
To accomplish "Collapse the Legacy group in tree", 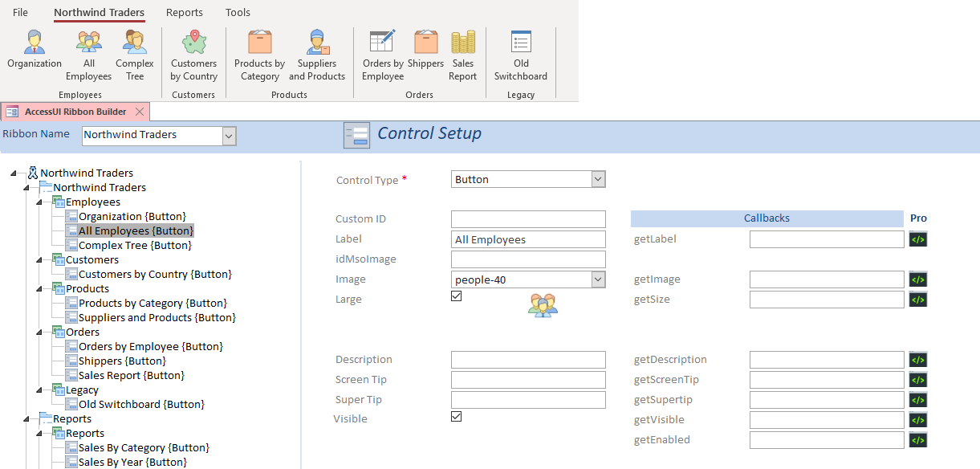I will tap(39, 390).
